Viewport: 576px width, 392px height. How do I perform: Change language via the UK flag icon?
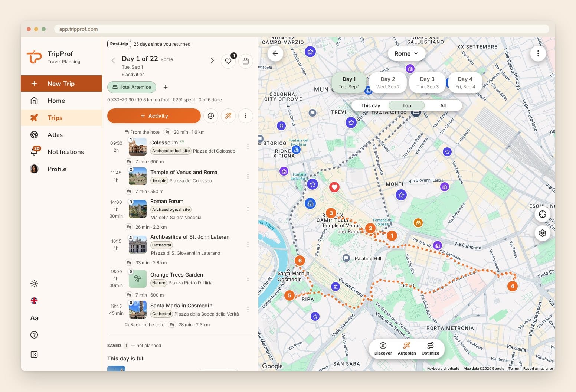(x=34, y=301)
